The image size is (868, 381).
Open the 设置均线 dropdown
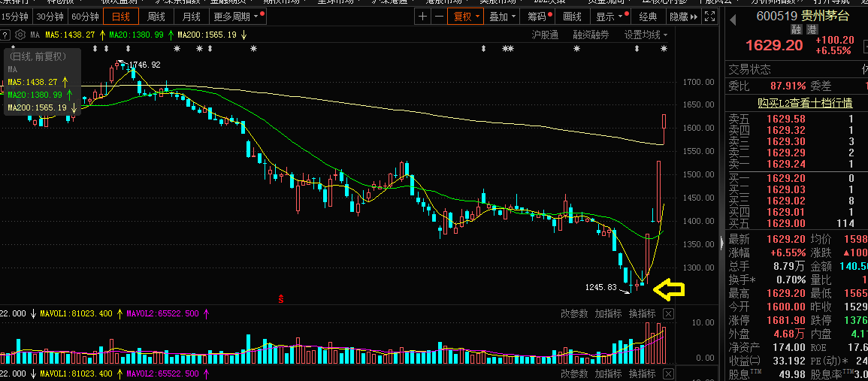(646, 35)
